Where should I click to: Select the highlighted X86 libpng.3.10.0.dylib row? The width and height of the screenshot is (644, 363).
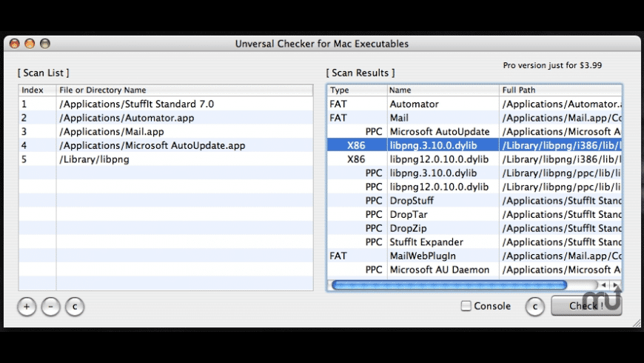tap(474, 145)
